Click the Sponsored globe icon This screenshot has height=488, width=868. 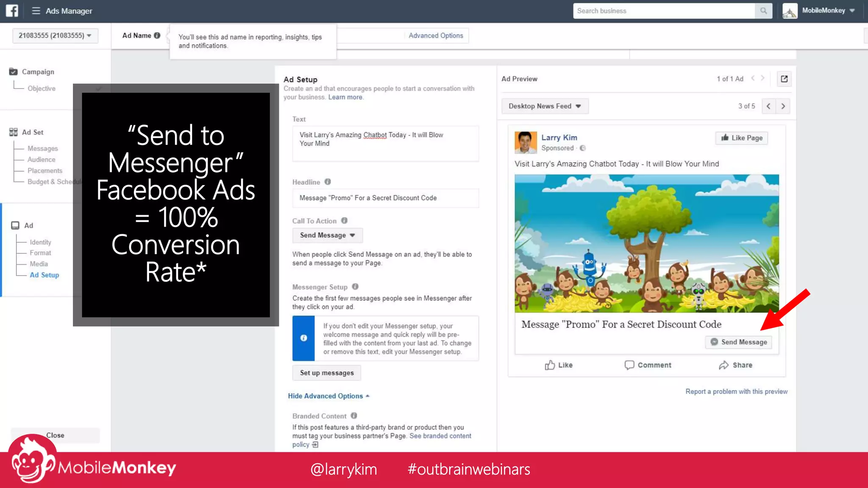[x=583, y=148]
